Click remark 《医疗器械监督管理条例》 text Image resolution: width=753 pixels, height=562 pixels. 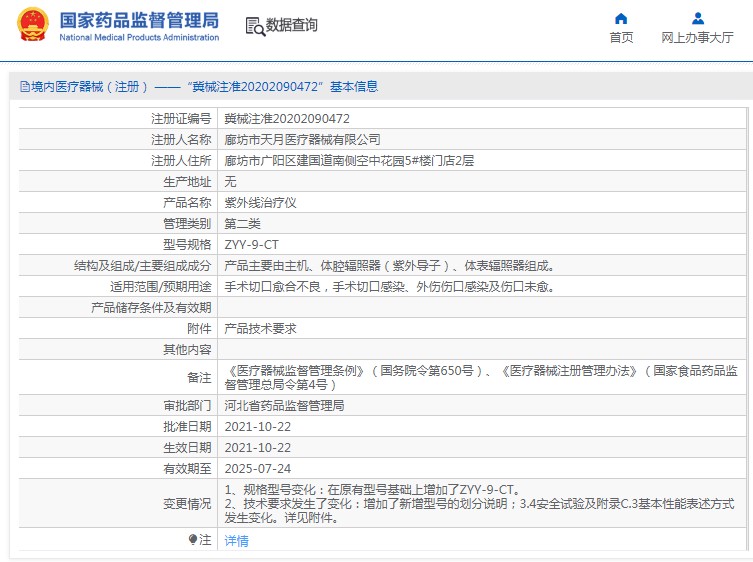point(481,378)
